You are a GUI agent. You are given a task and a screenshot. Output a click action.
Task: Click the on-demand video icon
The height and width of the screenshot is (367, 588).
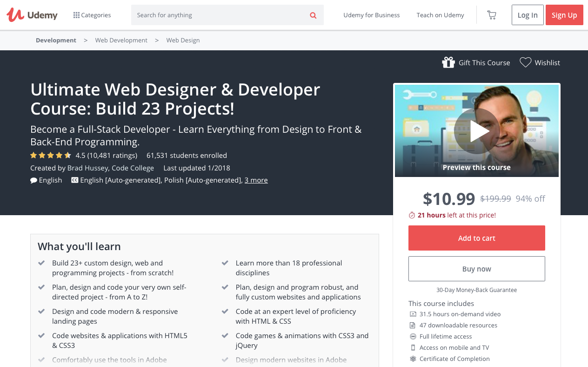click(x=413, y=314)
